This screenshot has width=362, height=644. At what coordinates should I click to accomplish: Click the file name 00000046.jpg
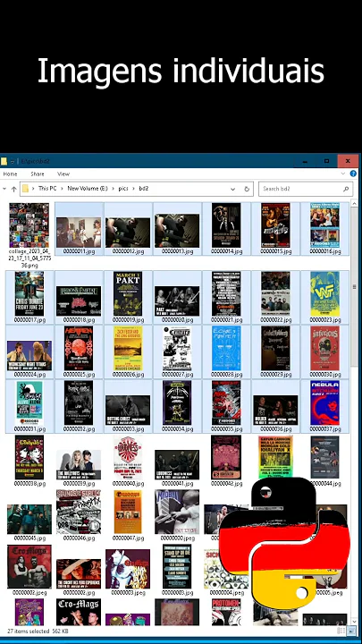point(79,538)
